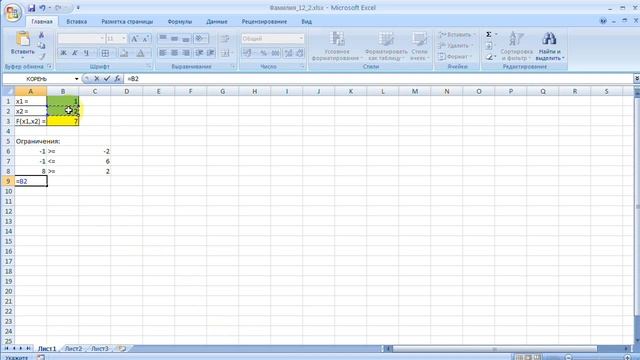Click the AutoSum sigma icon
This screenshot has height=360, width=640.
click(x=489, y=35)
